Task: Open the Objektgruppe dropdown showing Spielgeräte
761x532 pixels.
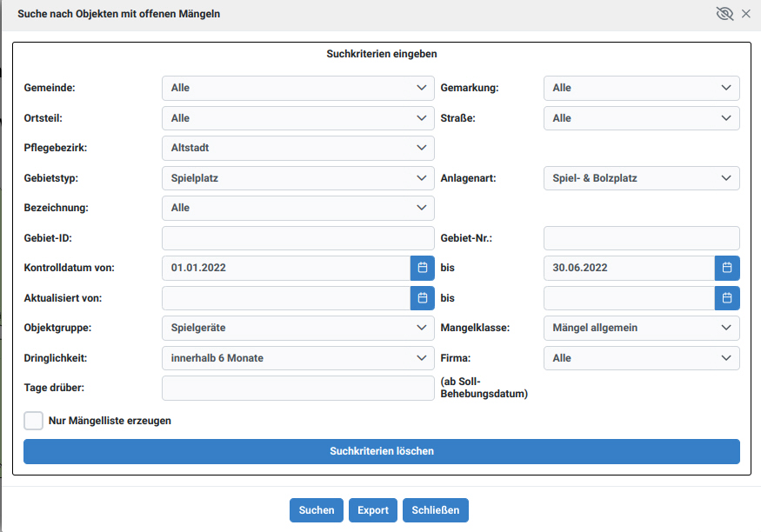Action: click(x=297, y=328)
